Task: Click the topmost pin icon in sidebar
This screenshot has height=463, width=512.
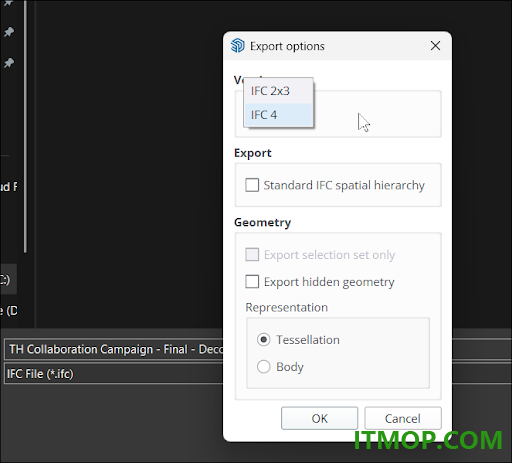Action: pos(8,3)
